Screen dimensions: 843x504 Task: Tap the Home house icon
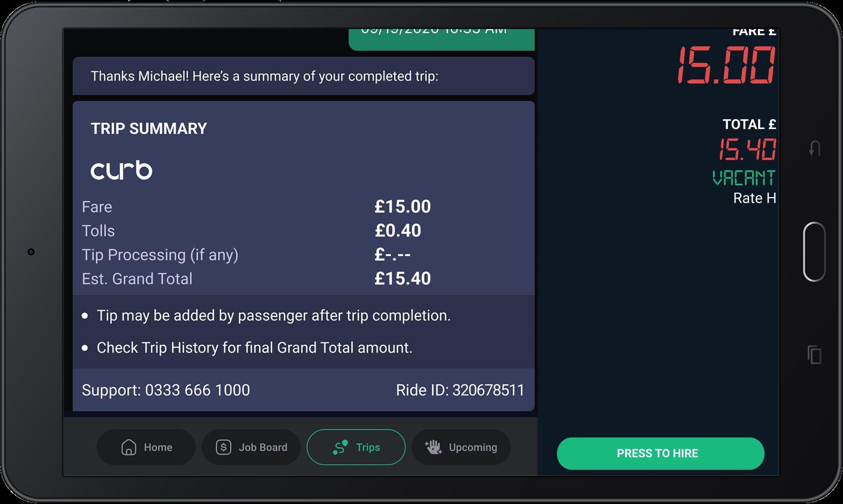pyautogui.click(x=129, y=447)
